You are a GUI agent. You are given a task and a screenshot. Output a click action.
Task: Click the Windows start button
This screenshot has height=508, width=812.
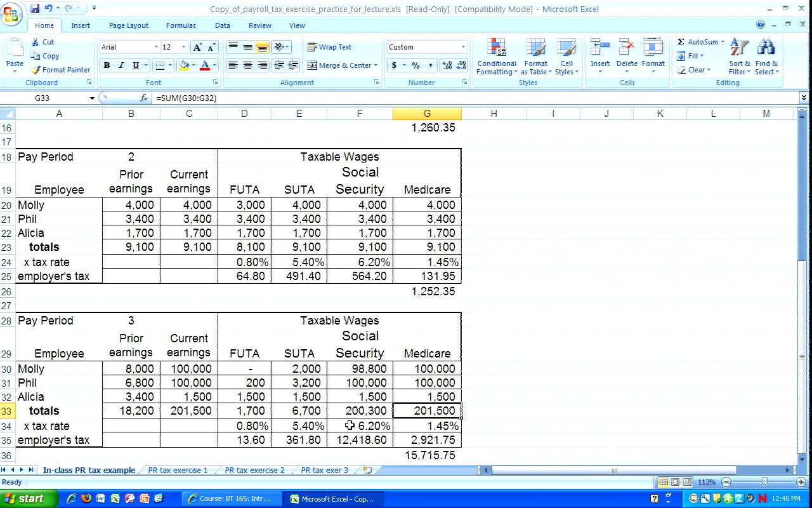(x=23, y=498)
